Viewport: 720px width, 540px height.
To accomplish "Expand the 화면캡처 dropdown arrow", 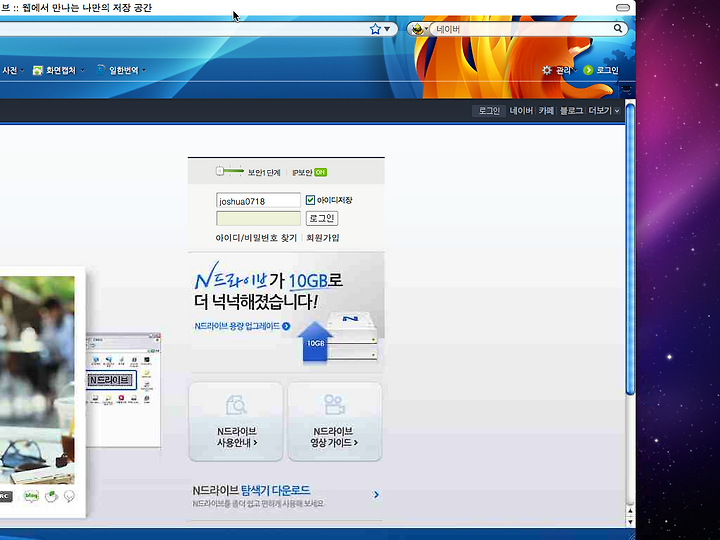I will point(83,70).
